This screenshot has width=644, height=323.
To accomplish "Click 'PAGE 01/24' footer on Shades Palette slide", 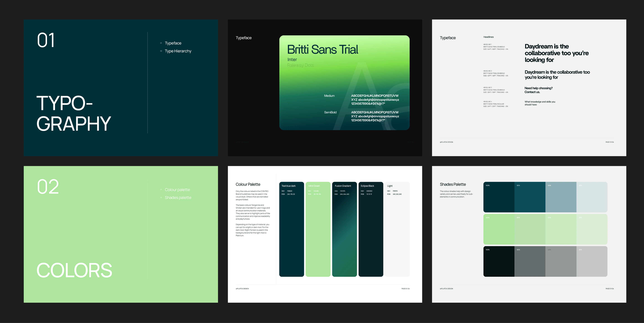I will [610, 289].
